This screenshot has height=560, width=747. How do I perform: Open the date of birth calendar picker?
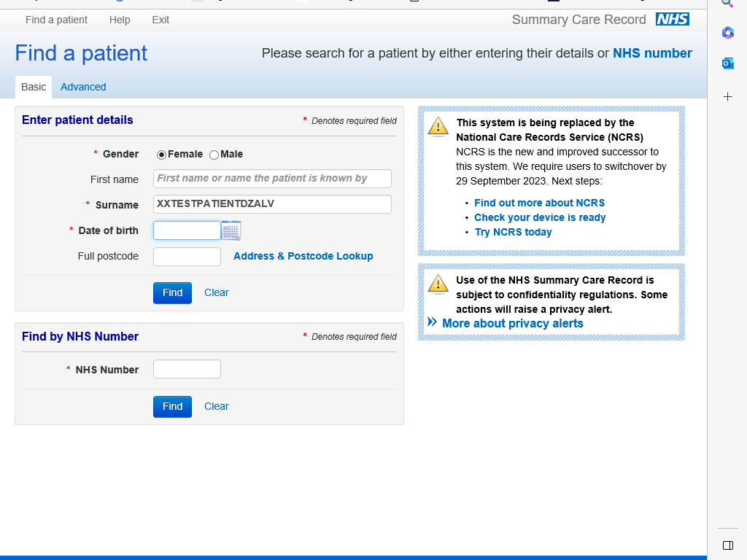coord(231,230)
